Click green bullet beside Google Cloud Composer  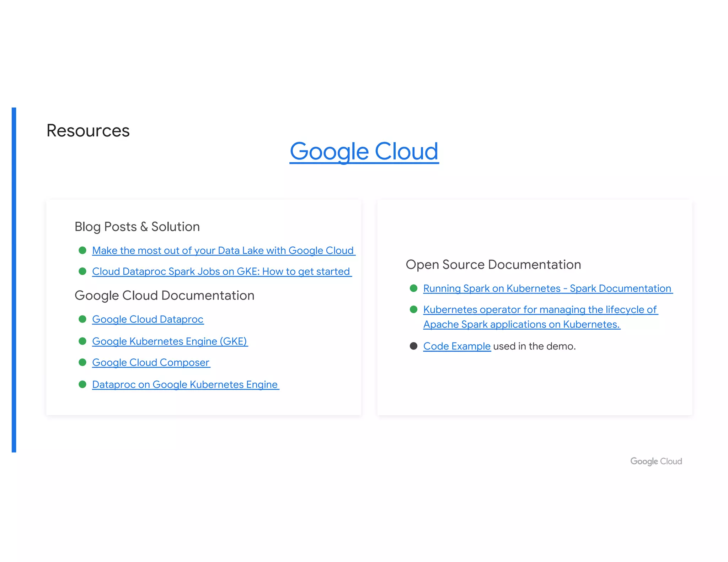click(x=82, y=362)
